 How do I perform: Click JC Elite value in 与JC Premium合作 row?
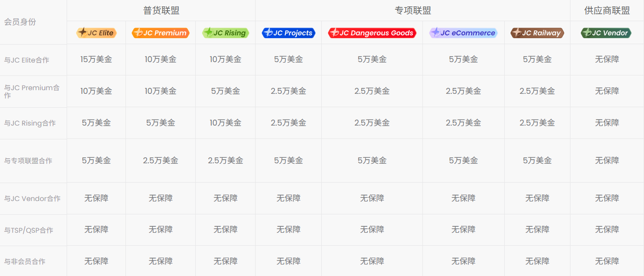[96, 91]
